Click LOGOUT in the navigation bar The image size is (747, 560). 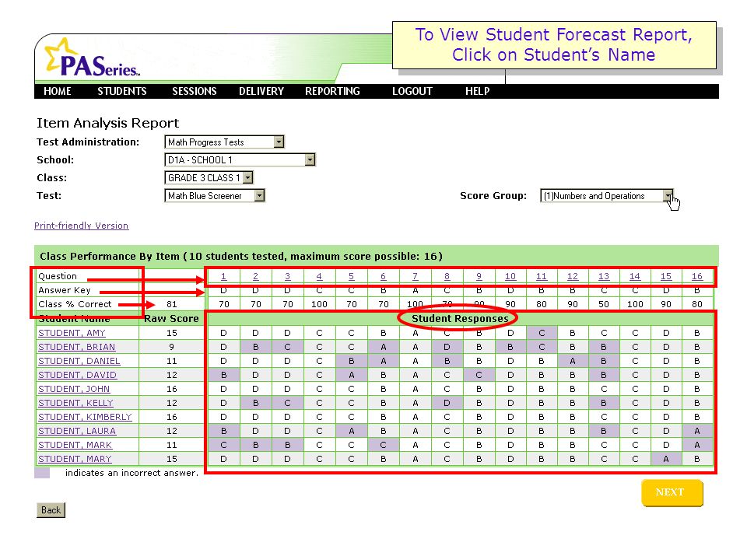[x=412, y=92]
